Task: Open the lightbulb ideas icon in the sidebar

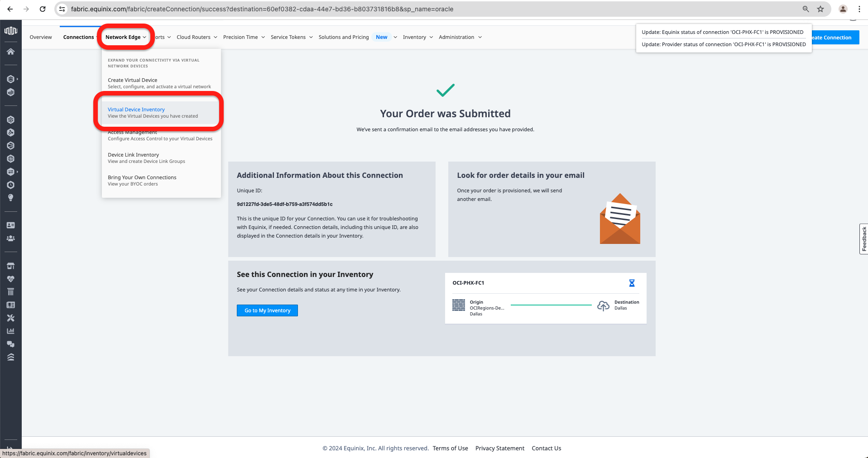Action: point(11,198)
